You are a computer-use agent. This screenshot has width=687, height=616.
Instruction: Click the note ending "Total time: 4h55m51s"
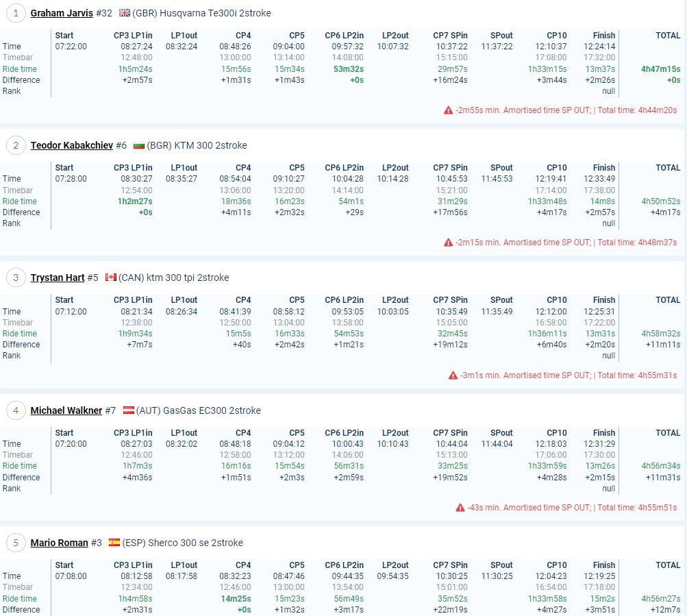pos(572,508)
